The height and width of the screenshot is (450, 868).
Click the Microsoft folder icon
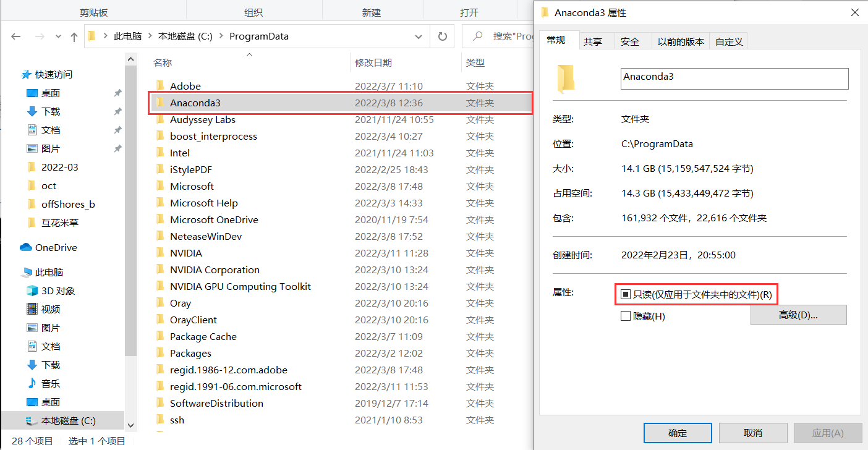pos(160,186)
